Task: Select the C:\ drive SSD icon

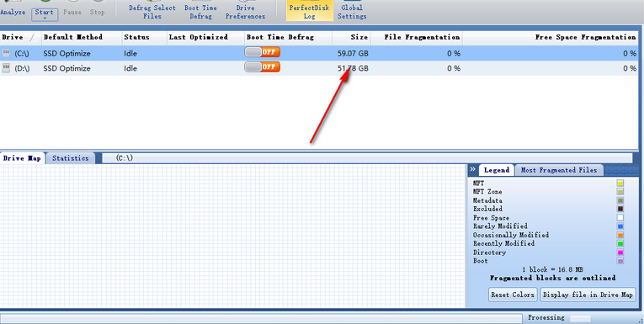Action: (x=6, y=53)
